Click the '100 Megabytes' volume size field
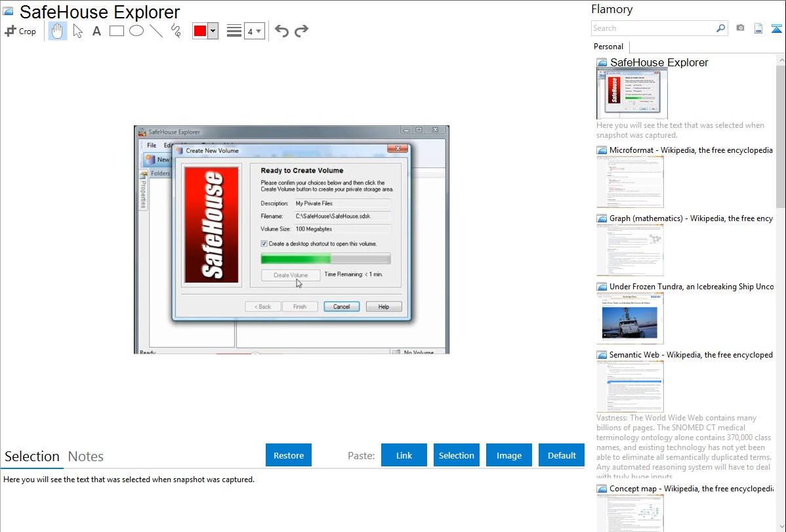 pyautogui.click(x=342, y=229)
